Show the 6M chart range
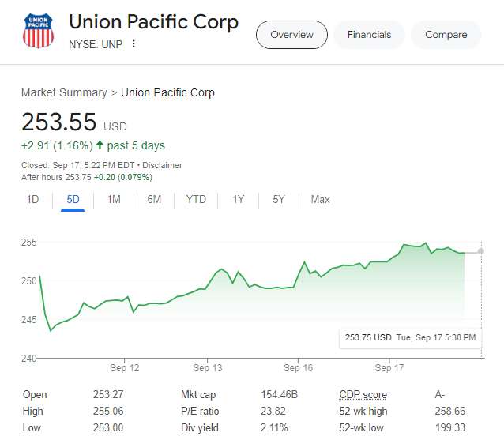The height and width of the screenshot is (440, 504). coord(154,200)
